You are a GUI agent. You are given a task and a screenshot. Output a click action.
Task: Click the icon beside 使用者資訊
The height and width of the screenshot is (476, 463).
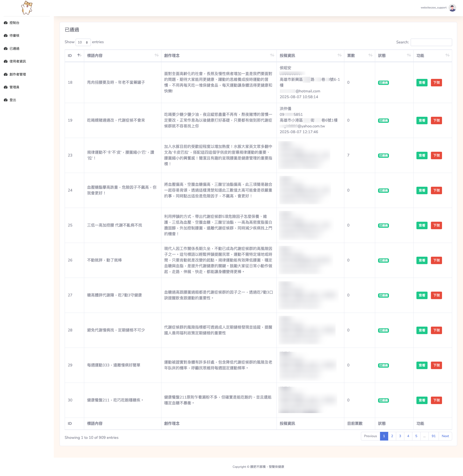[6, 62]
